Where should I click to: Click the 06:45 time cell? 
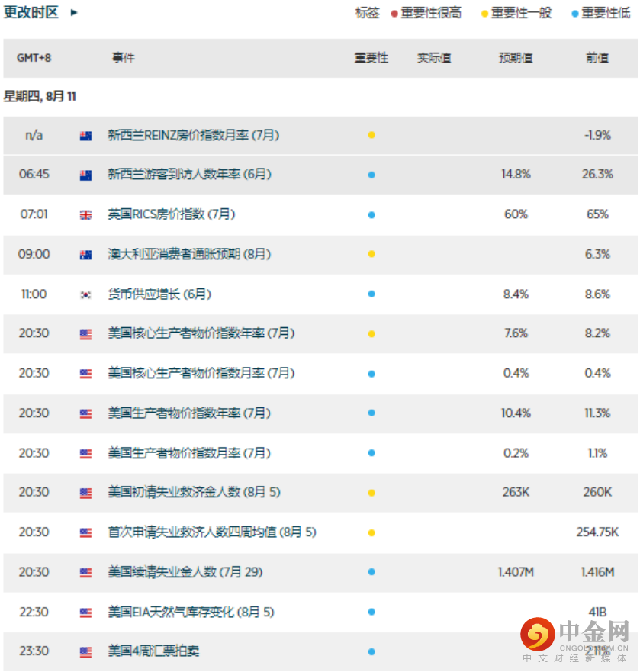34,175
